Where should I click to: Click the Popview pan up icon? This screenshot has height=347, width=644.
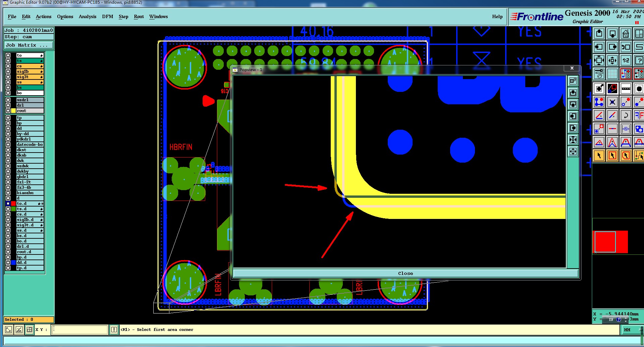[573, 93]
